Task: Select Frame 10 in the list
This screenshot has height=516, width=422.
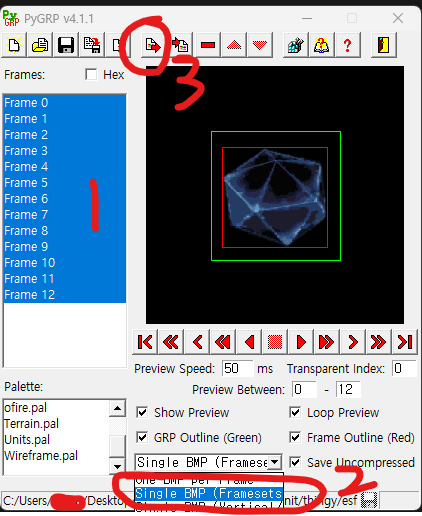Action: [x=65, y=263]
